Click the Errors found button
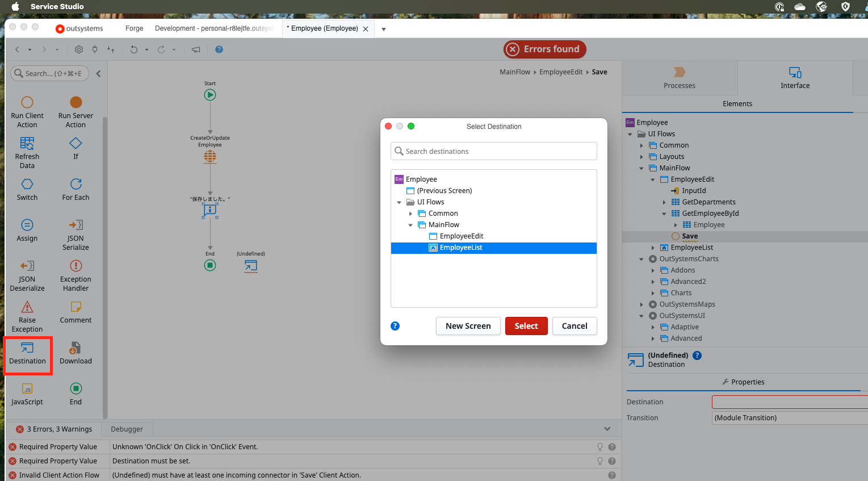Viewport: 868px width, 481px height. 544,49
